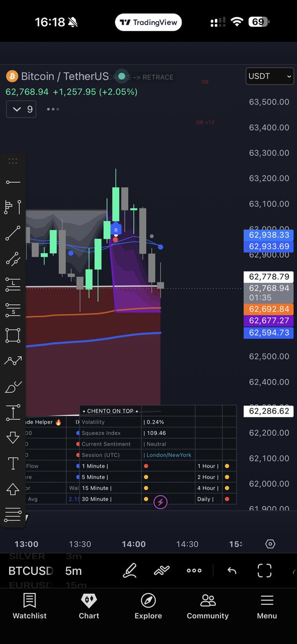Tap the 62,286.62 white price label

269,411
